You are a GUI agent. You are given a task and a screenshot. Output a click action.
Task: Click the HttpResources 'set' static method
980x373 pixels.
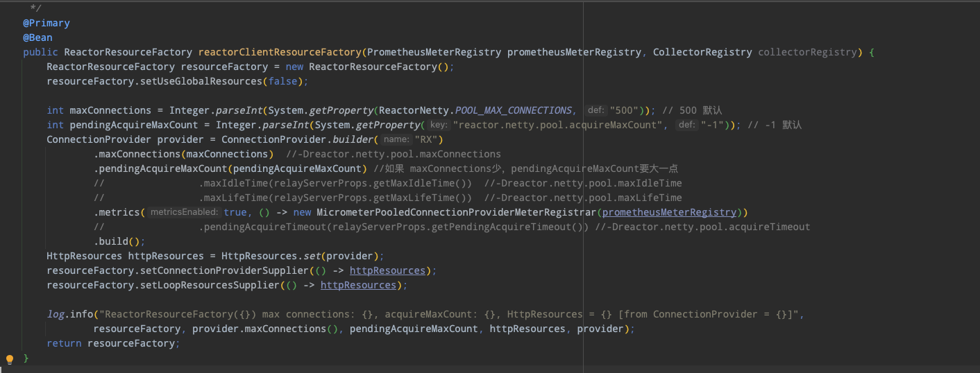coord(312,256)
